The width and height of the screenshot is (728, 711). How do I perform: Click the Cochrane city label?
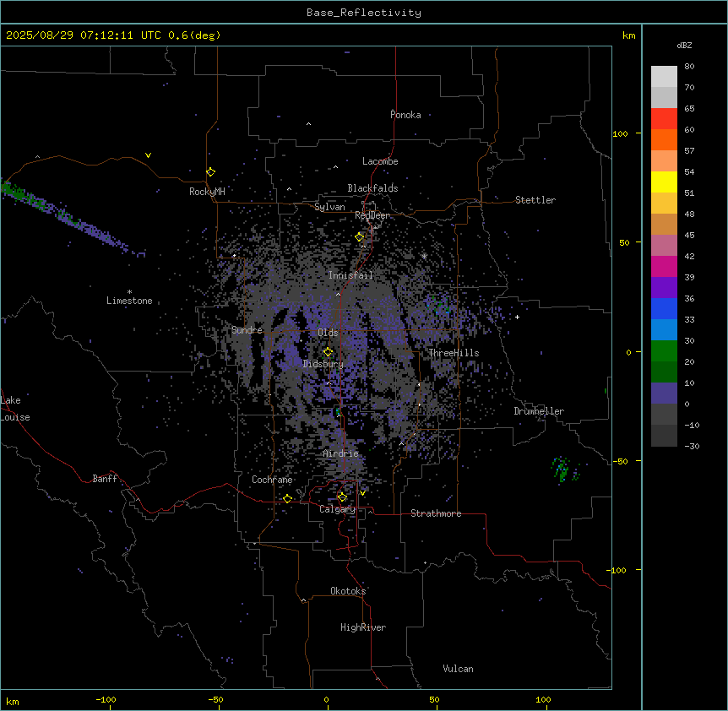pos(272,480)
